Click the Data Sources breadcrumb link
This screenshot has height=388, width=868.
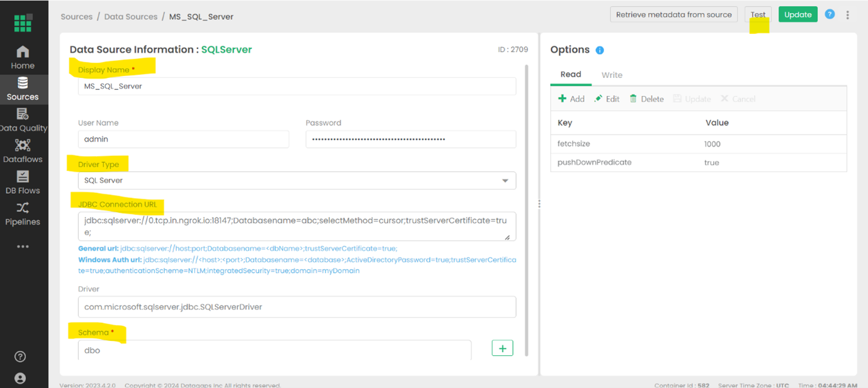click(131, 17)
